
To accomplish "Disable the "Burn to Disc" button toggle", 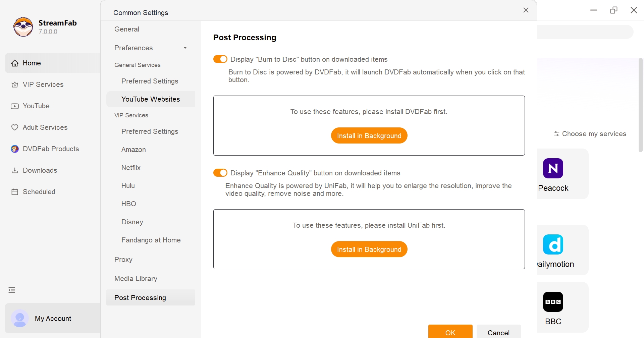I will [220, 59].
